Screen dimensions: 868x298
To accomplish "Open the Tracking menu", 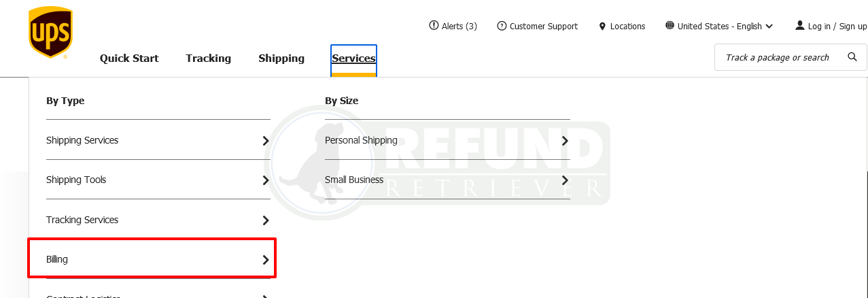I will tap(209, 59).
